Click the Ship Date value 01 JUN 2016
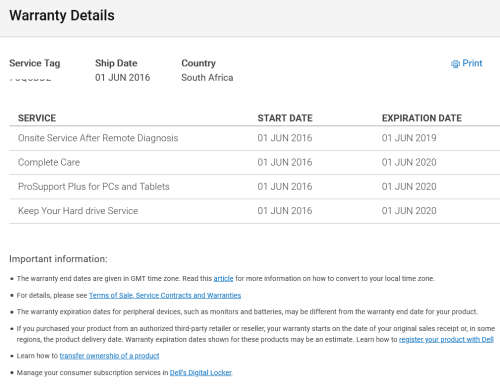Viewport: 500px width, 387px height. point(123,78)
